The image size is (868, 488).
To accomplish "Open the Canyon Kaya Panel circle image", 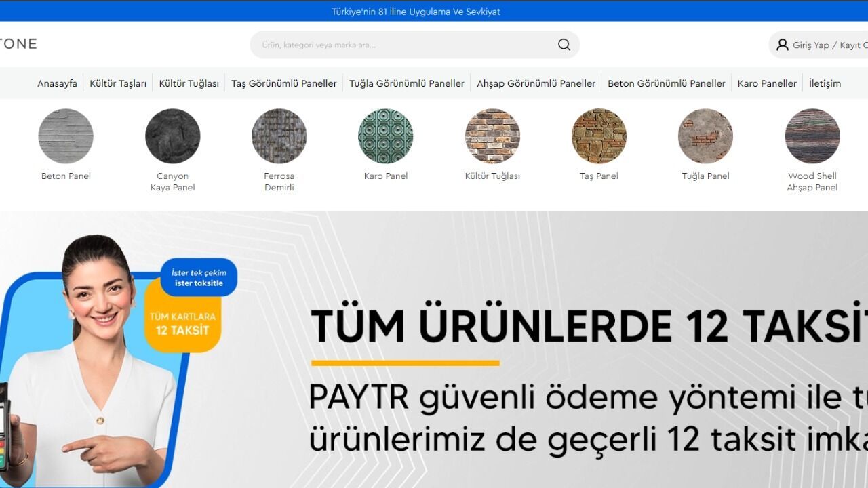I will coord(172,136).
